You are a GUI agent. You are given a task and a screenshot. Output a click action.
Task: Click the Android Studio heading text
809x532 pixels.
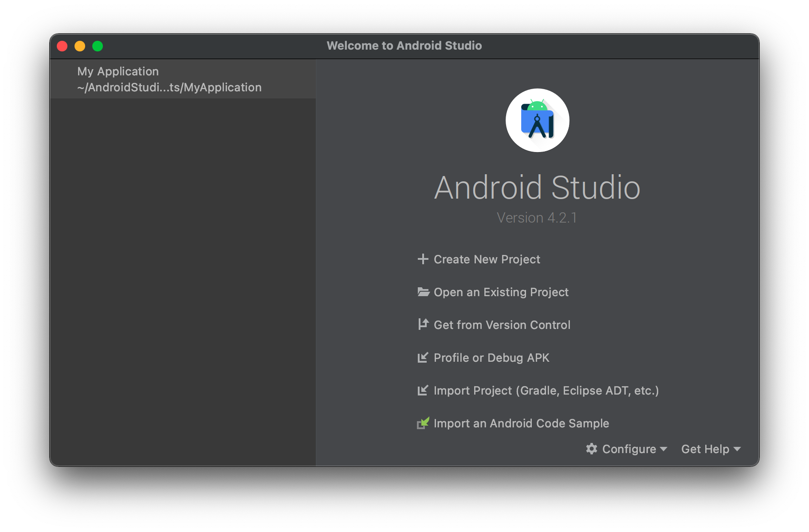click(537, 187)
